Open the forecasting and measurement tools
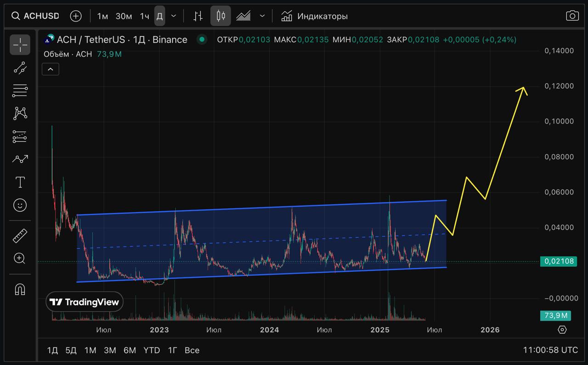 [x=20, y=136]
